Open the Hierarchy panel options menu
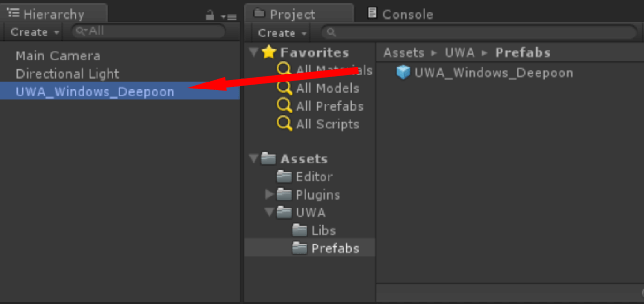 [230, 16]
